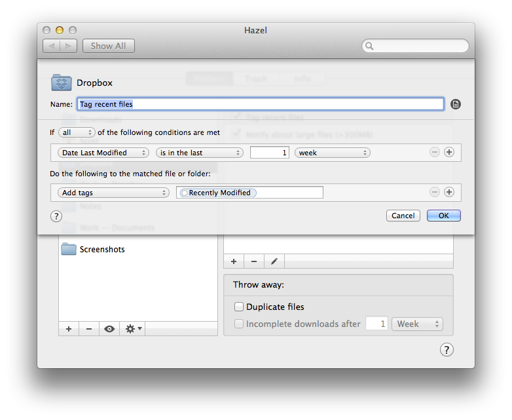Screen dimensions: 512x420
Task: Remove the Add tags action row
Action: click(x=434, y=192)
